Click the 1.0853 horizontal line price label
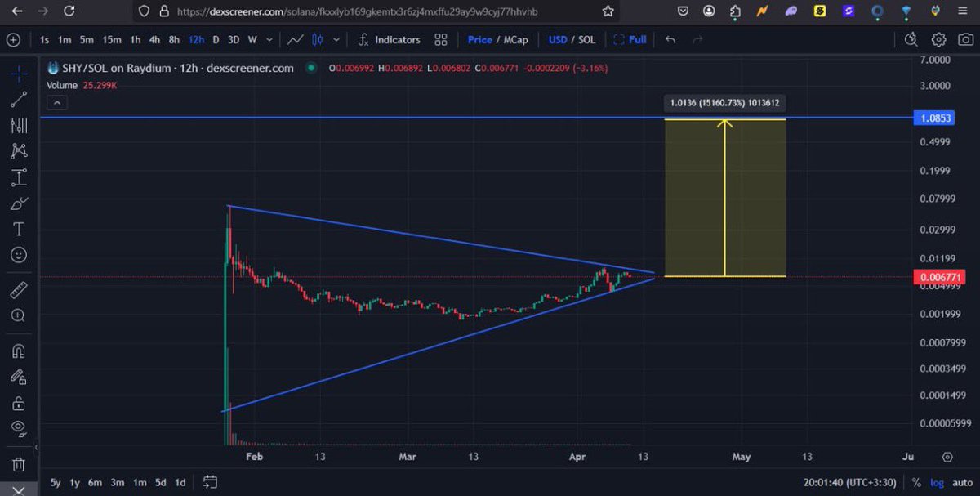This screenshot has width=980, height=496. (936, 118)
